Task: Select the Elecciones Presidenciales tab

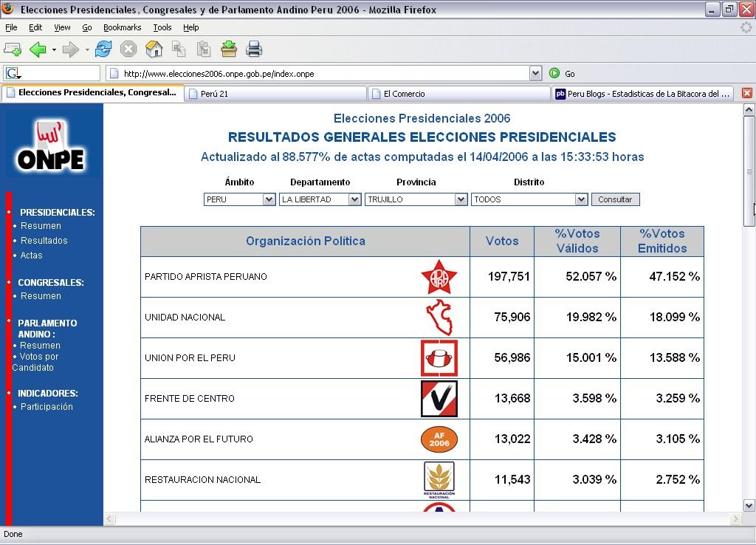Action: tap(92, 92)
